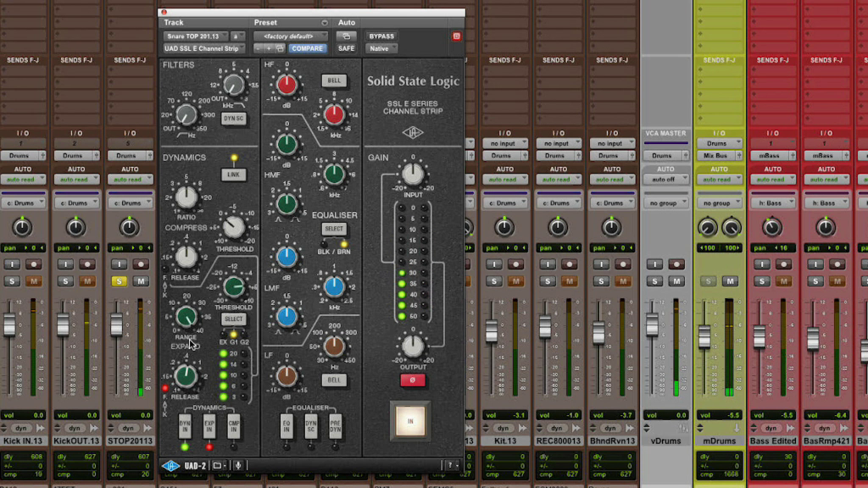Screen dimensions: 868x488
Task: Open the Snare TOP 201.13 track selector
Action: (196, 36)
